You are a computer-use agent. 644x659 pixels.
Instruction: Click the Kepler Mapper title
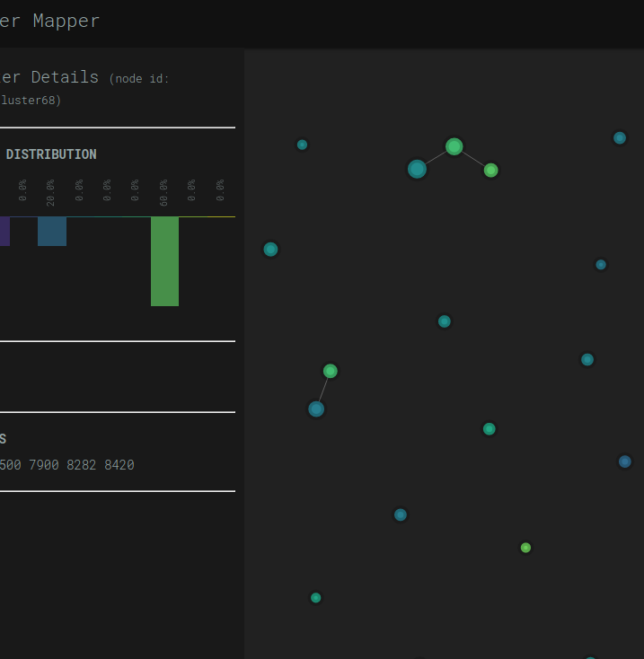[x=49, y=21]
